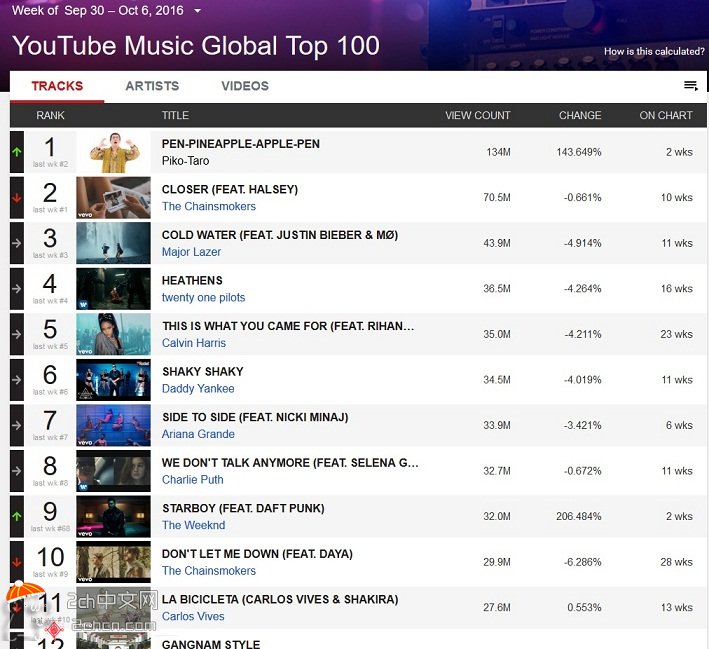Image resolution: width=709 pixels, height=649 pixels.
Task: Open The Chainsmokers link under Don't Let Me Down
Action: click(208, 571)
